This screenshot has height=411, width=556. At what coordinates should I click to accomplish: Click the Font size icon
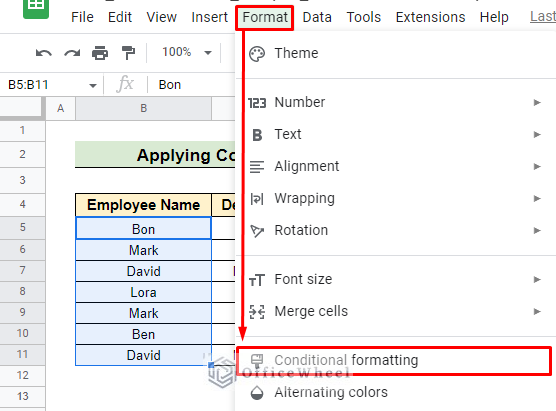(257, 280)
